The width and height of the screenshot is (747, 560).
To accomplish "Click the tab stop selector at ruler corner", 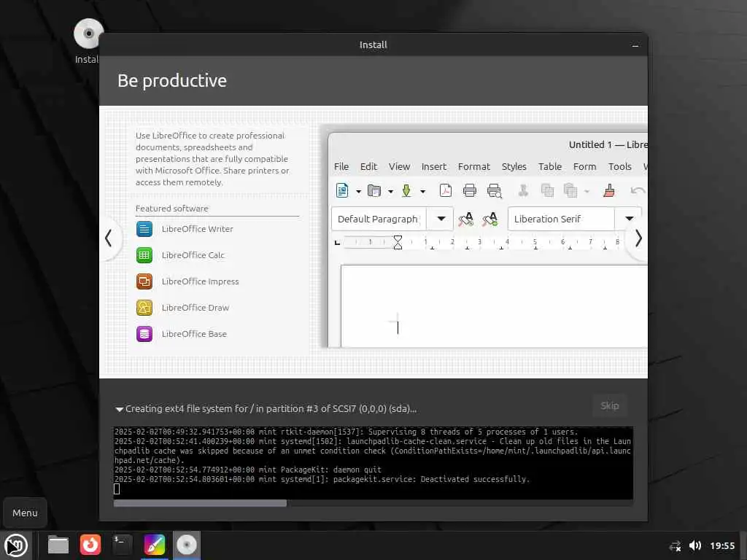I will point(337,242).
